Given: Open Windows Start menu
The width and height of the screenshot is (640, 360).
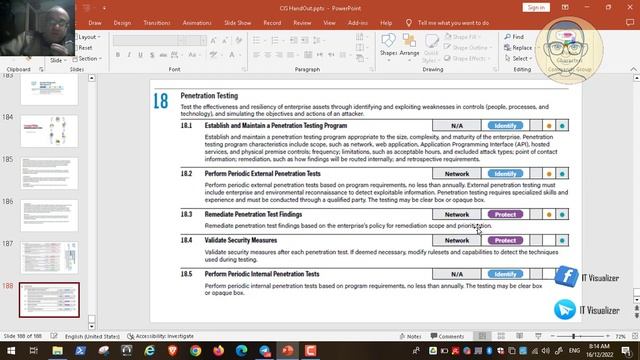Looking at the screenshot, I should (11, 351).
